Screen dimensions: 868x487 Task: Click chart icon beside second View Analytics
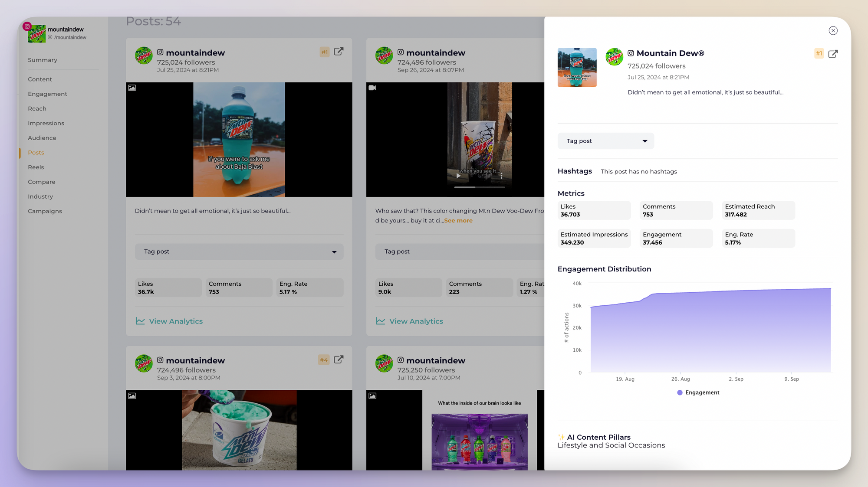pyautogui.click(x=381, y=321)
